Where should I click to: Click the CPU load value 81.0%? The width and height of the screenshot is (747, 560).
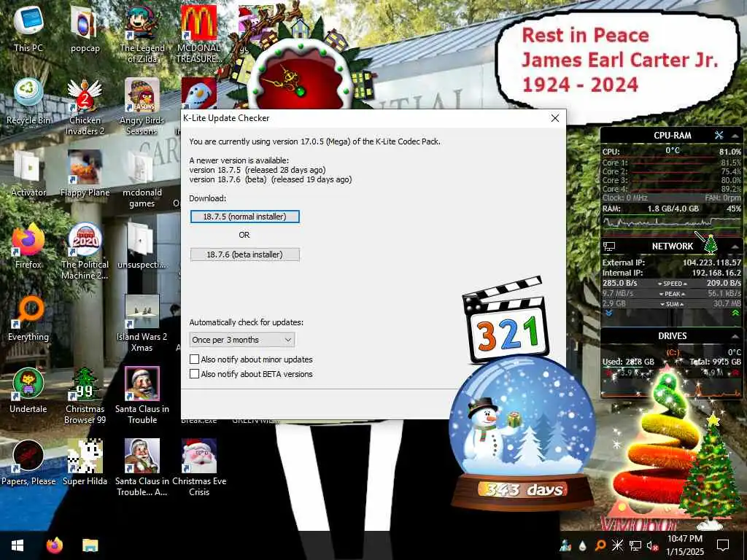pyautogui.click(x=729, y=152)
